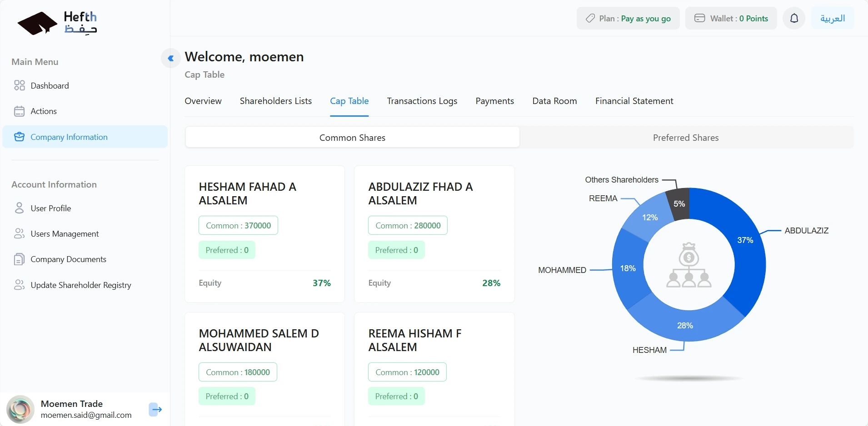Click the Hefth logo
Image resolution: width=868 pixels, height=426 pixels.
[x=57, y=23]
